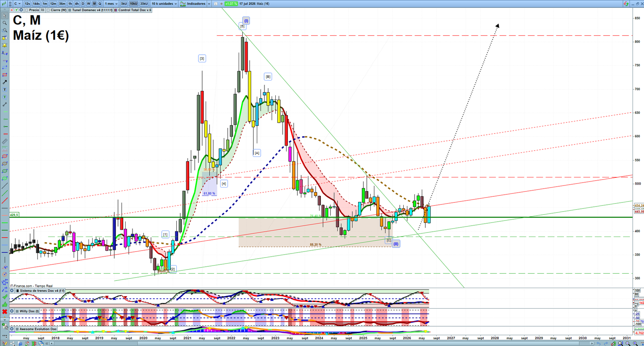The width and height of the screenshot is (644, 346).
Task: Select the segment line tool
Action: [x=5, y=105]
